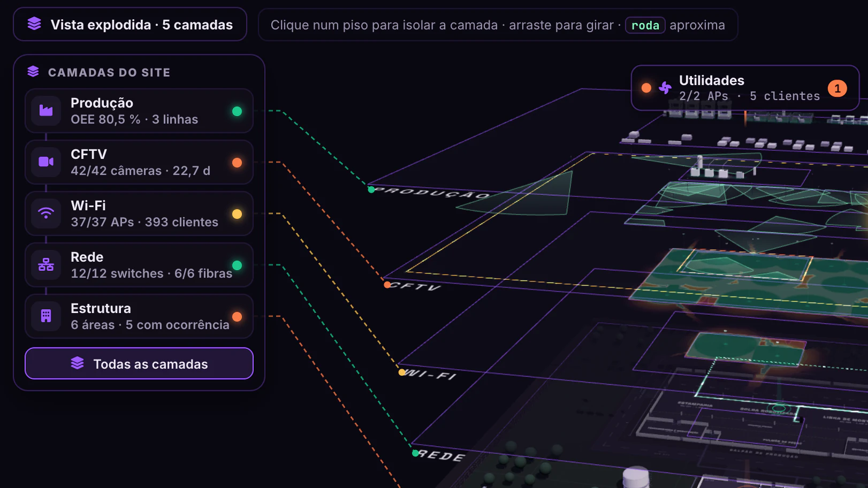Click the text 12/12 switches · 6/6 fibras

click(151, 273)
